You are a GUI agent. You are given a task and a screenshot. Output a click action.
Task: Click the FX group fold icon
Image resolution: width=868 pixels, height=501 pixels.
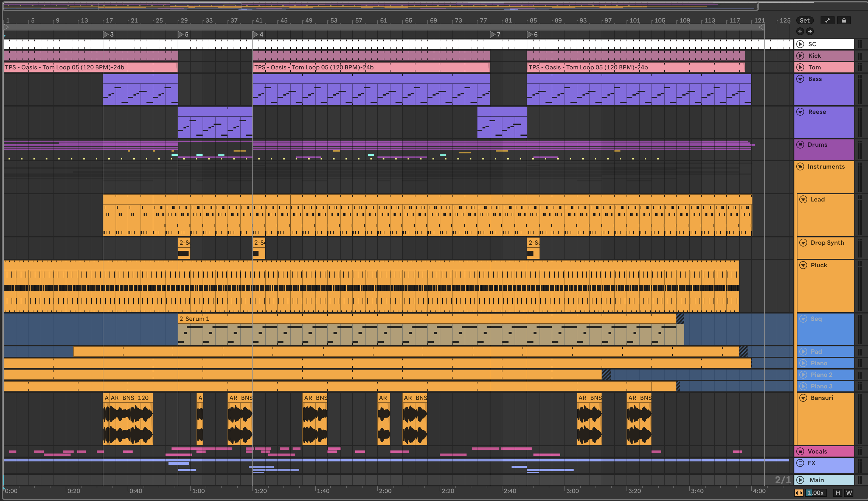point(800,463)
